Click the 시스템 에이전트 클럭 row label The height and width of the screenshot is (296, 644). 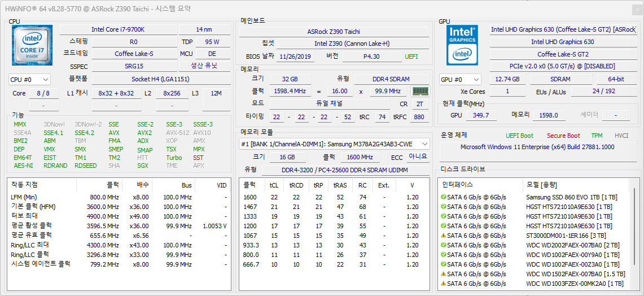40,264
